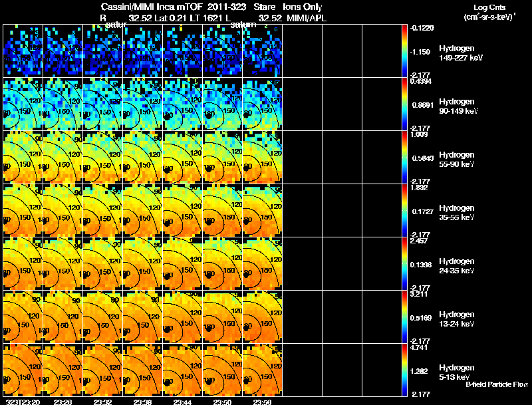
Task: Click the "0.5843" color scale value
Action: point(422,158)
